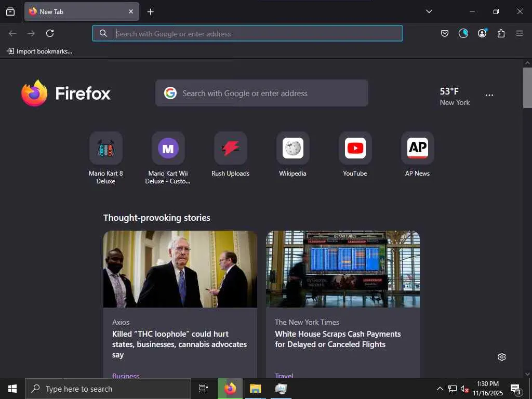The height and width of the screenshot is (399, 532).
Task: Open a new tab with plus button
Action: [150, 12]
